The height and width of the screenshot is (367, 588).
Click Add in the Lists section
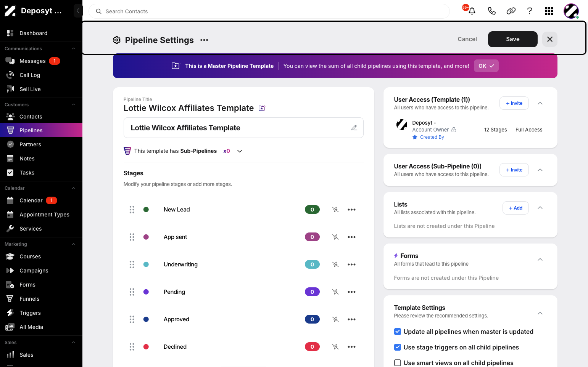click(516, 208)
